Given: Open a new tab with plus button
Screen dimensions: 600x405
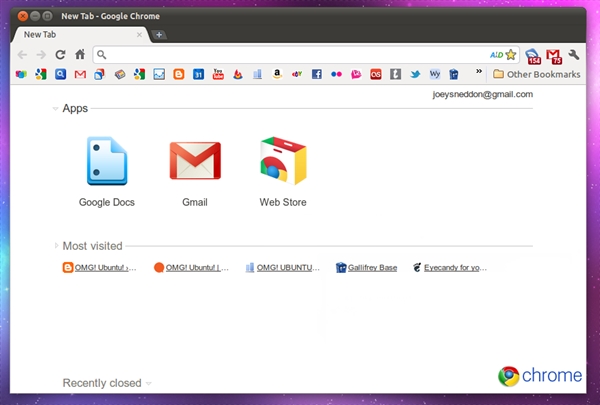Looking at the screenshot, I should point(159,35).
